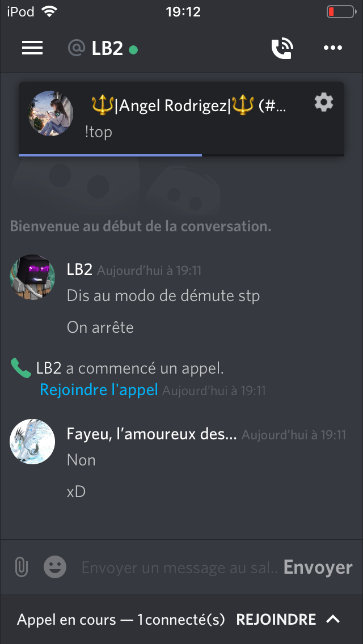Tap the LB2 title in header
The image size is (363, 644).
107,48
